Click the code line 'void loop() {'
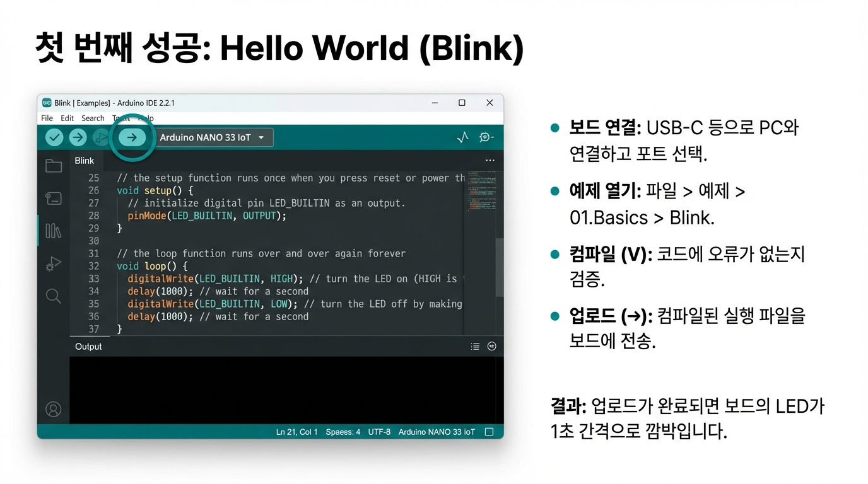The image size is (868, 484). coord(152,266)
